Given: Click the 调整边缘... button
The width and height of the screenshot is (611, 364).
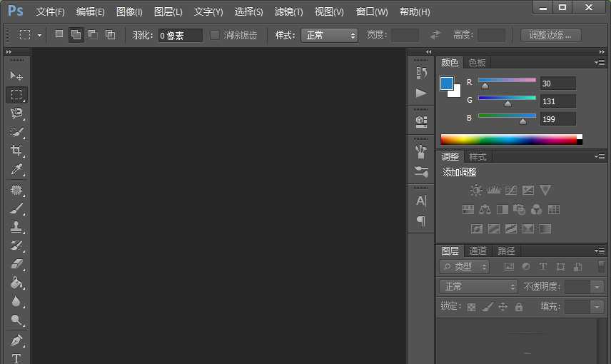Looking at the screenshot, I should pyautogui.click(x=550, y=35).
